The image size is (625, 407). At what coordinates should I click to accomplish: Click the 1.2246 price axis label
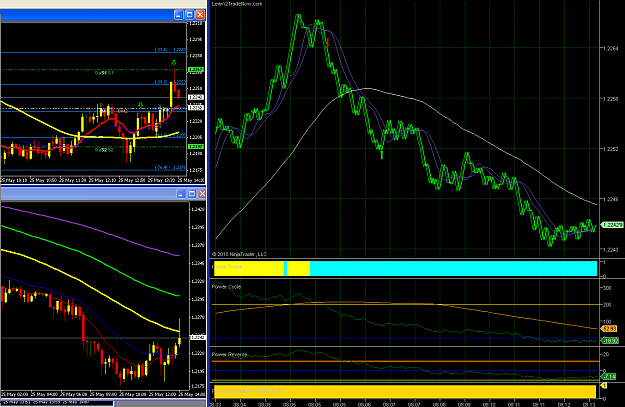(610, 199)
